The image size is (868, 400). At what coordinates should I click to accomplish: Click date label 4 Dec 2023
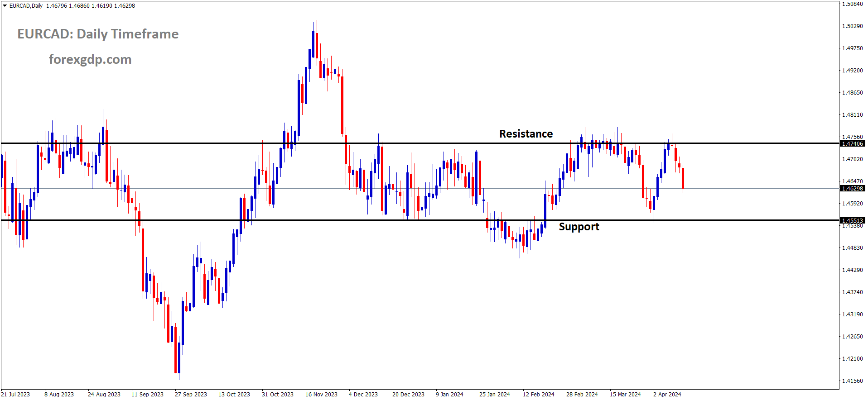(x=363, y=395)
